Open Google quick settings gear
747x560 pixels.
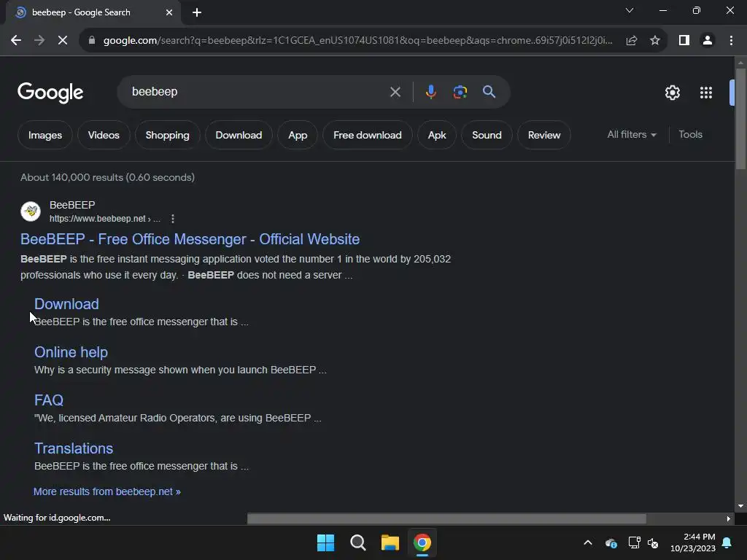tap(672, 93)
